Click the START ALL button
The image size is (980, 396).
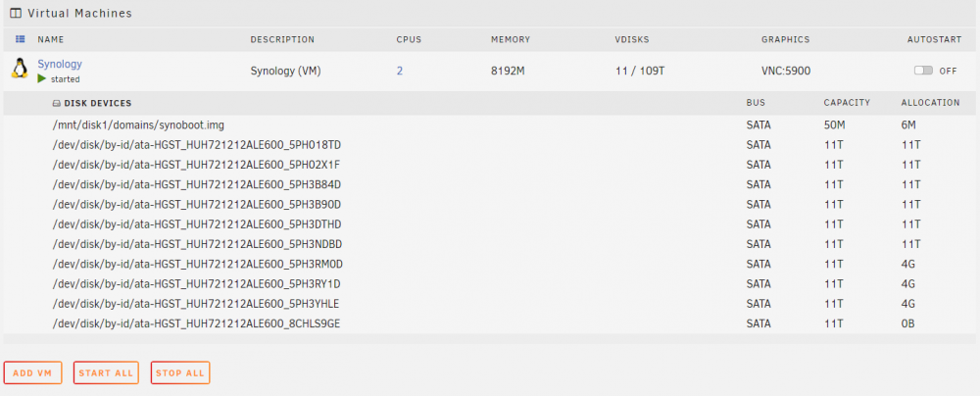106,372
